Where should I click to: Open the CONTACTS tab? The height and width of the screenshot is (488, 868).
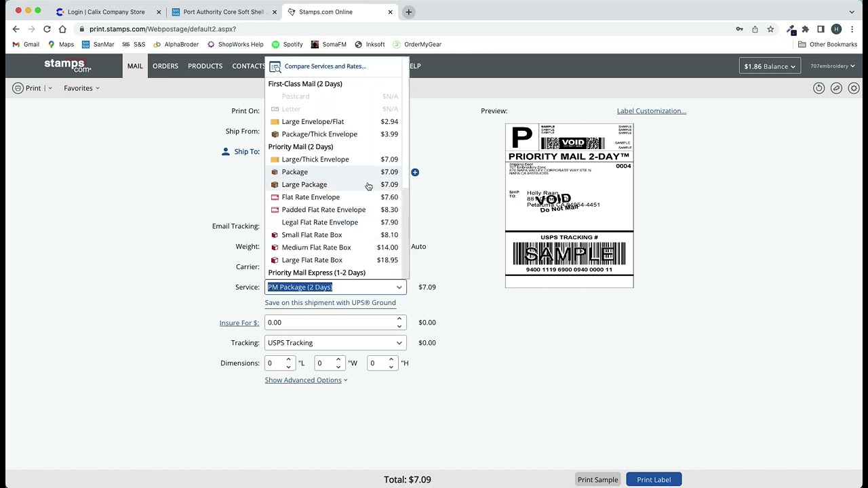point(248,66)
